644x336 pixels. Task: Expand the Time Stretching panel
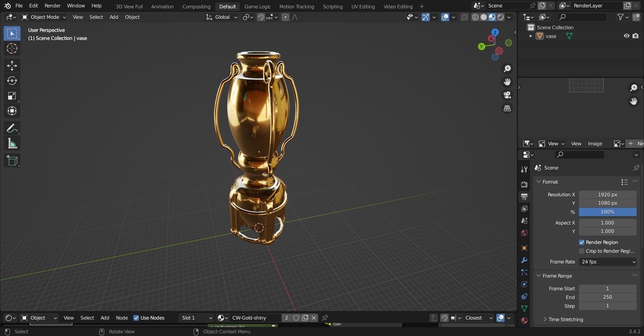545,320
